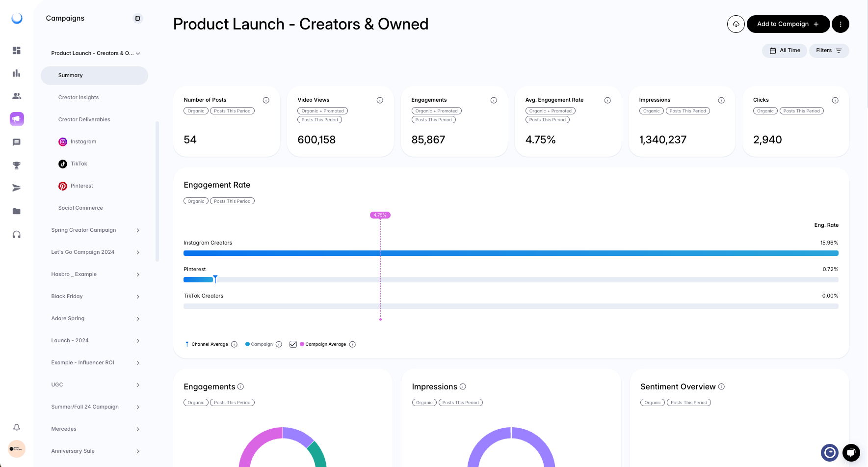The height and width of the screenshot is (467, 868).
Task: Select Creator Insights in sidebar
Action: tap(79, 98)
